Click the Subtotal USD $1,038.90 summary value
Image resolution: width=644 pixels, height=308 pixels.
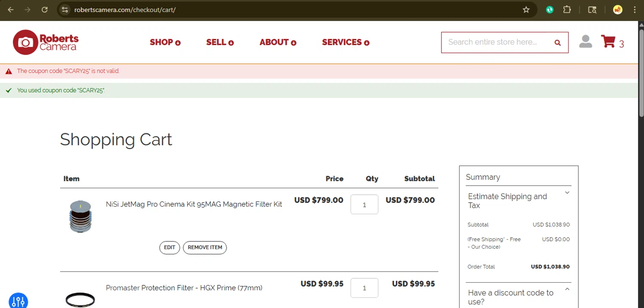551,225
